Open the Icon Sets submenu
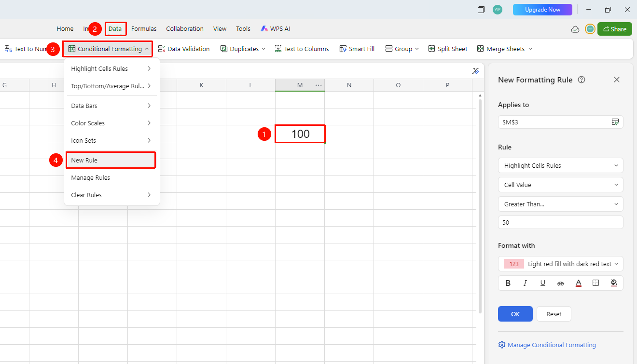The image size is (637, 364). pos(111,140)
